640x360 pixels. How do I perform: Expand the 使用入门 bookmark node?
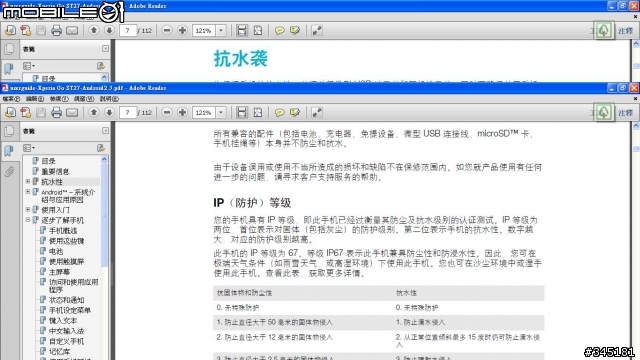click(28, 209)
